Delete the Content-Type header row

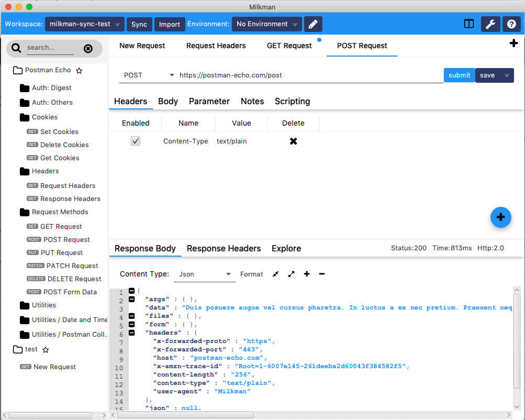point(293,141)
